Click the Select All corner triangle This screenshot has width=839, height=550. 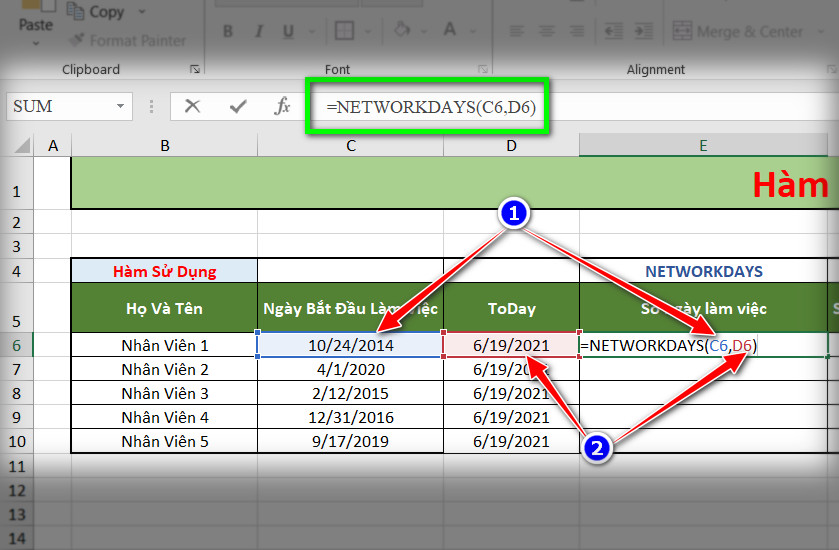tap(21, 145)
